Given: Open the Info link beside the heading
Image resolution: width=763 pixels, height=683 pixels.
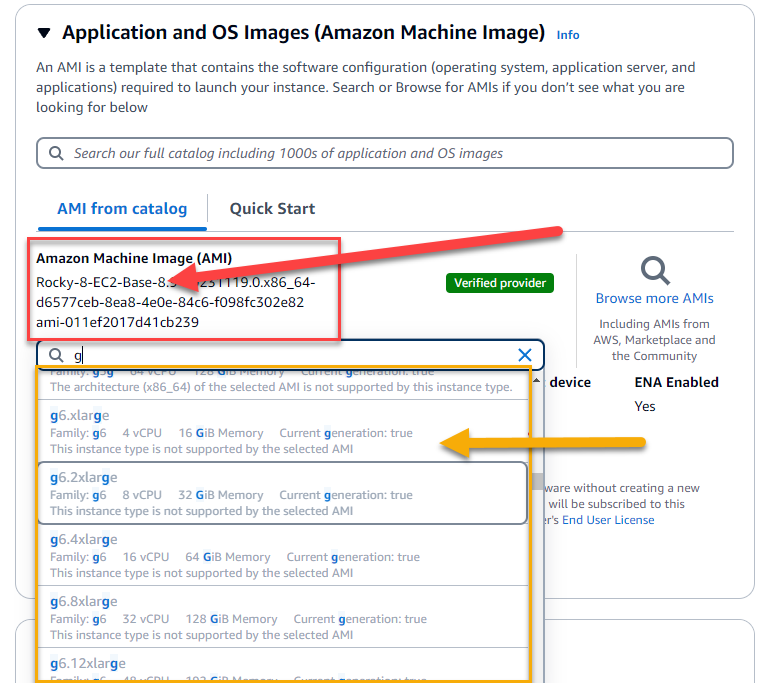Looking at the screenshot, I should point(567,35).
